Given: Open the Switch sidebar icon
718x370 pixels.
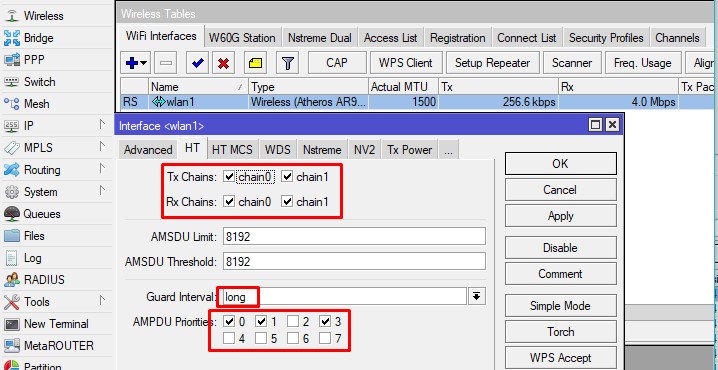Looking at the screenshot, I should [x=11, y=82].
